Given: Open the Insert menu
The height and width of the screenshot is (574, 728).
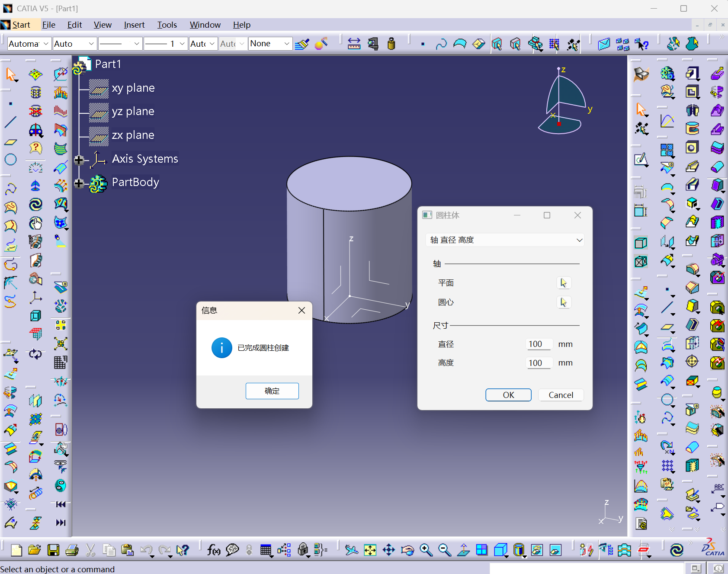Looking at the screenshot, I should point(134,25).
